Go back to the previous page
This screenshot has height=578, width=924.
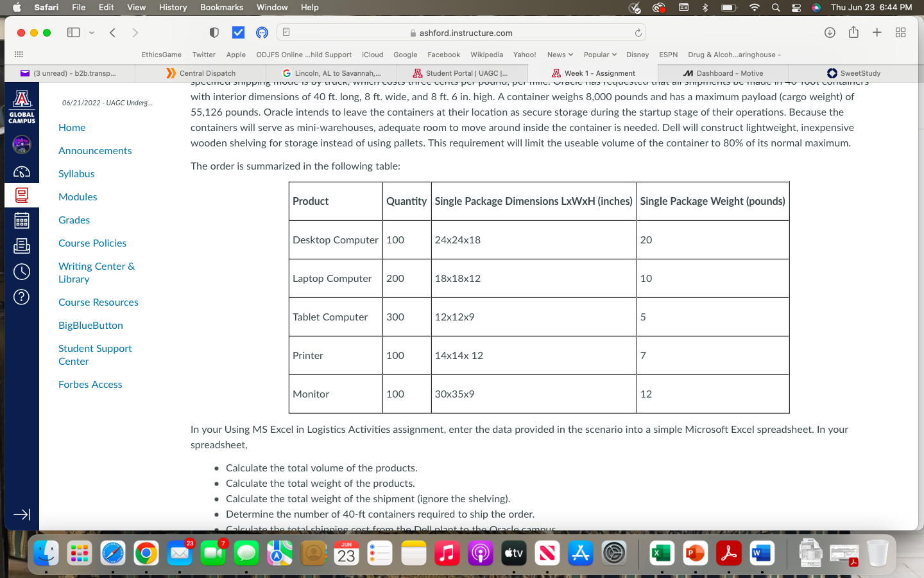[112, 33]
